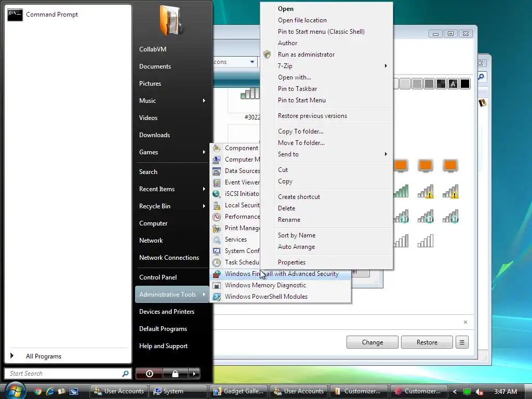Open shutdown options arrow menu
Screen dimensions: 532x399
(x=194, y=374)
